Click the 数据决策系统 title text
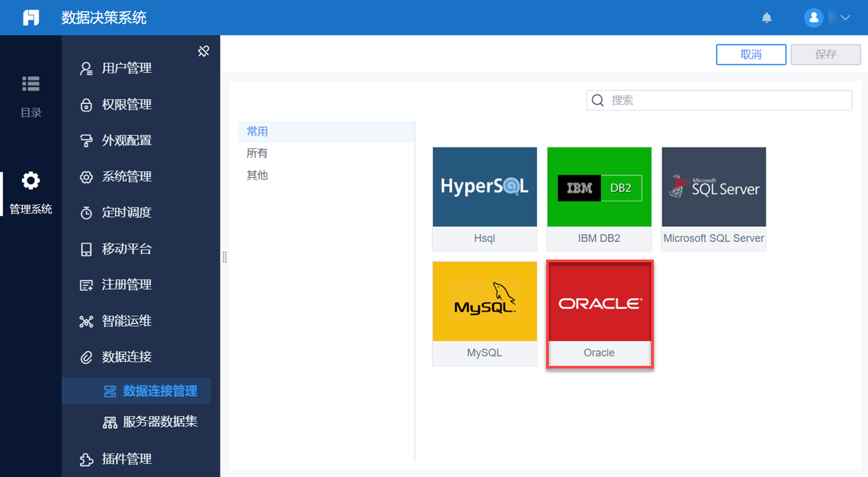 (104, 18)
